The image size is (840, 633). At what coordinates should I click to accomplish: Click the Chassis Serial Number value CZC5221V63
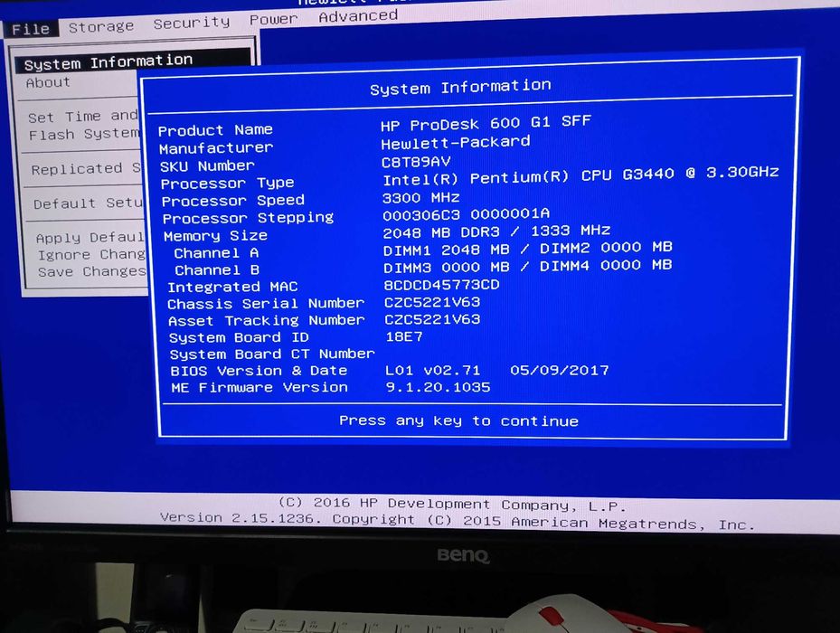tap(432, 302)
